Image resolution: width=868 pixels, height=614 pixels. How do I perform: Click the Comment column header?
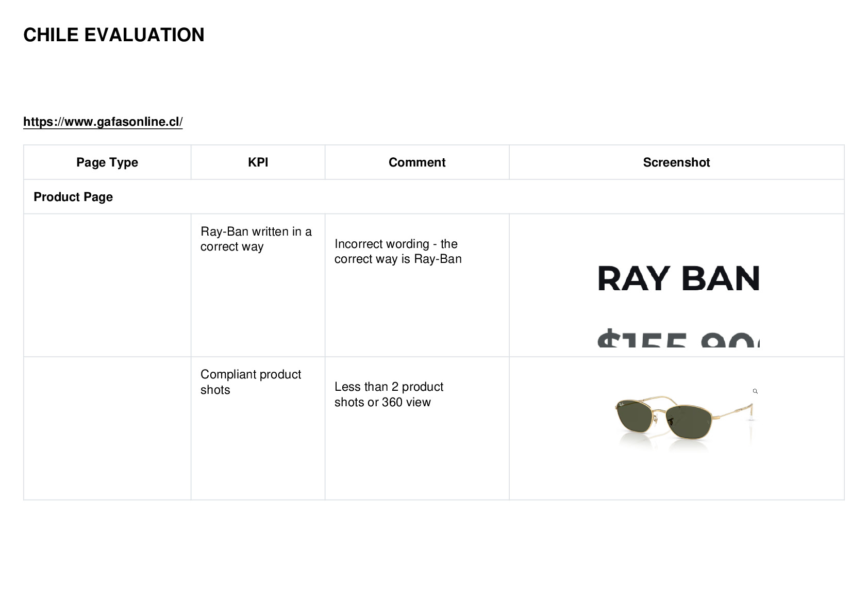point(417,162)
